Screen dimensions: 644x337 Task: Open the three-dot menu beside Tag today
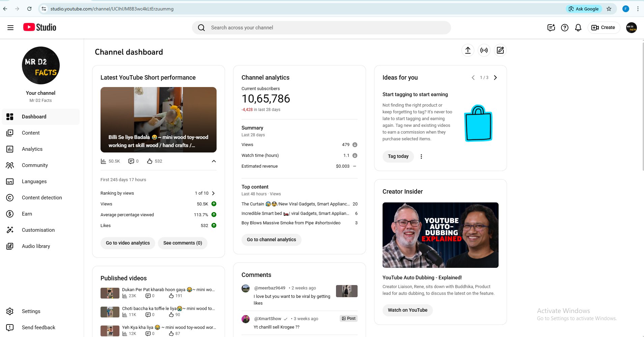pos(421,157)
